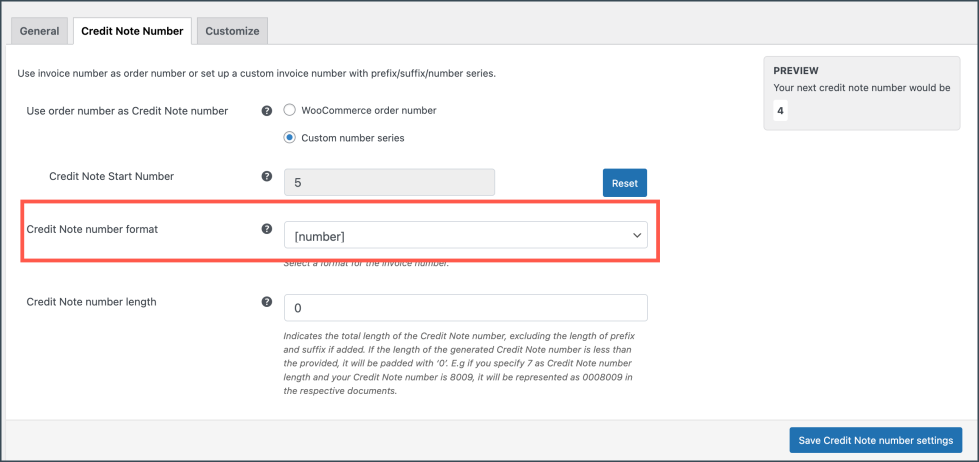
Task: Click help icon for Credit Note Start Number
Action: coord(267,176)
